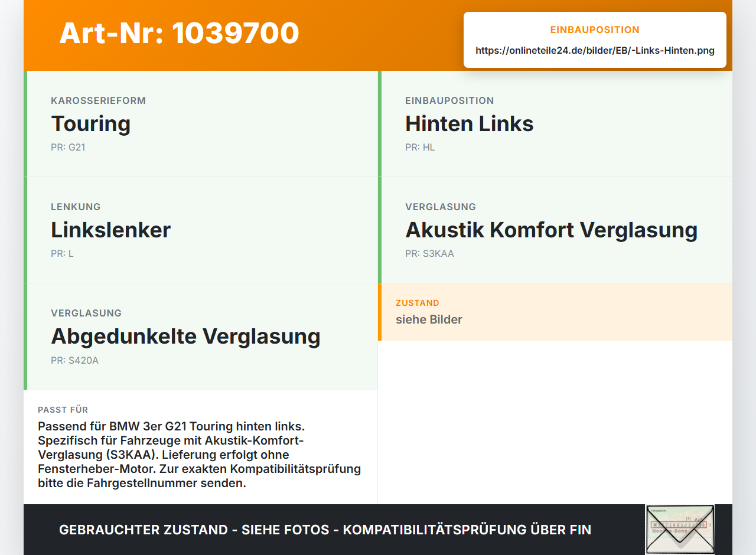Click the ZUSTAND label
The image size is (756, 555).
[x=418, y=303]
